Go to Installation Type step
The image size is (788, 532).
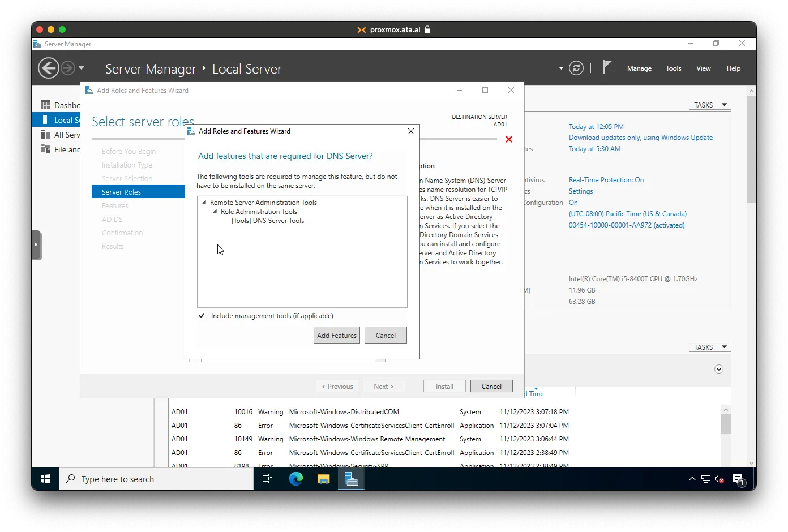coord(127,165)
